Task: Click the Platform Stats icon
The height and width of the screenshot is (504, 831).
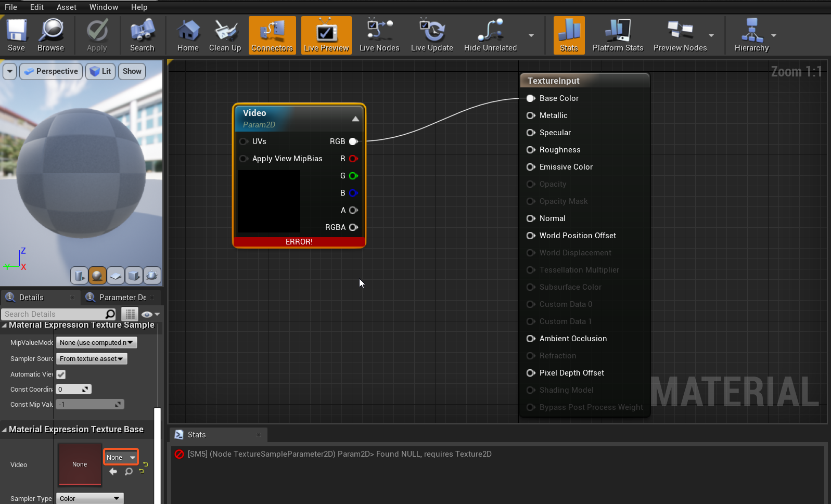Action: pyautogui.click(x=618, y=35)
